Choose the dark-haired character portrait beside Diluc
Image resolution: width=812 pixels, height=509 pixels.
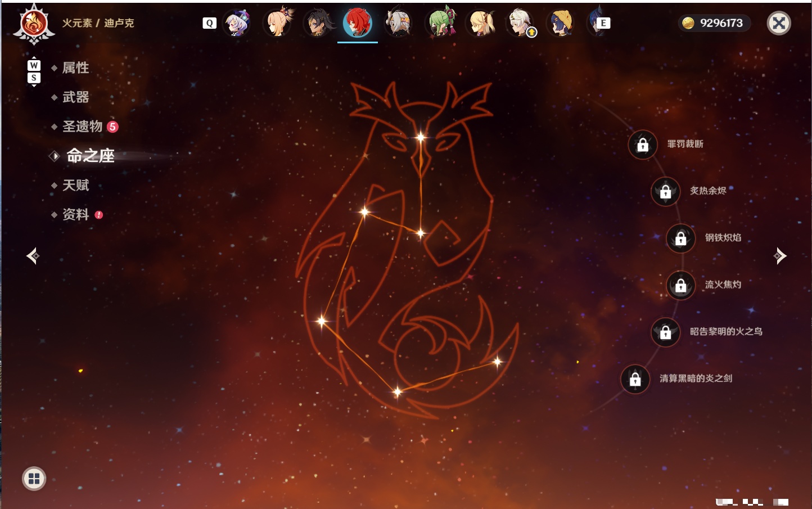point(318,23)
